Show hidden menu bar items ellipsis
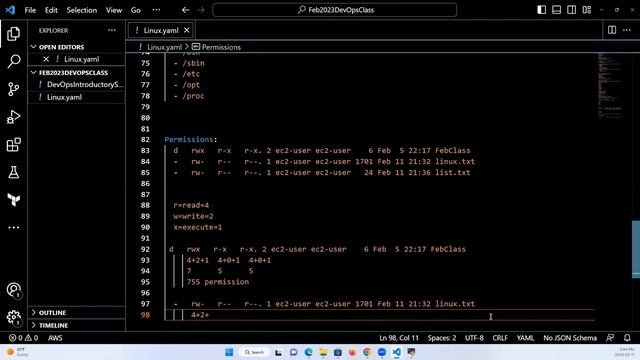 156,10
